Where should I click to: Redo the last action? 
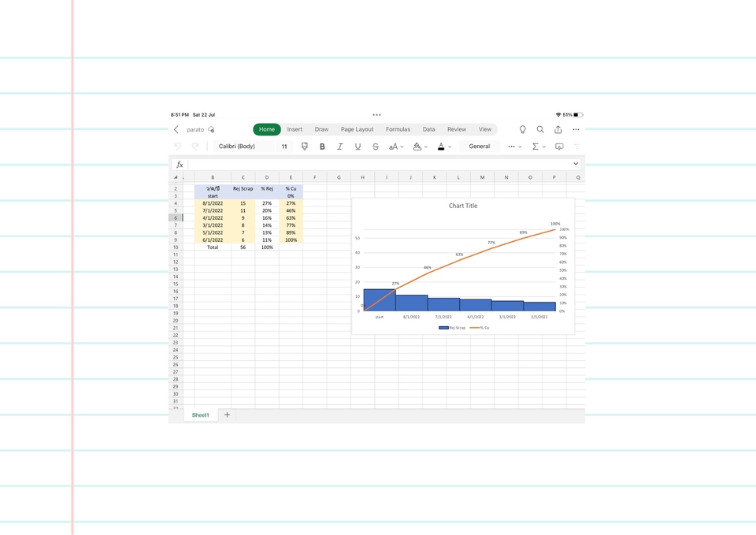[x=195, y=147]
